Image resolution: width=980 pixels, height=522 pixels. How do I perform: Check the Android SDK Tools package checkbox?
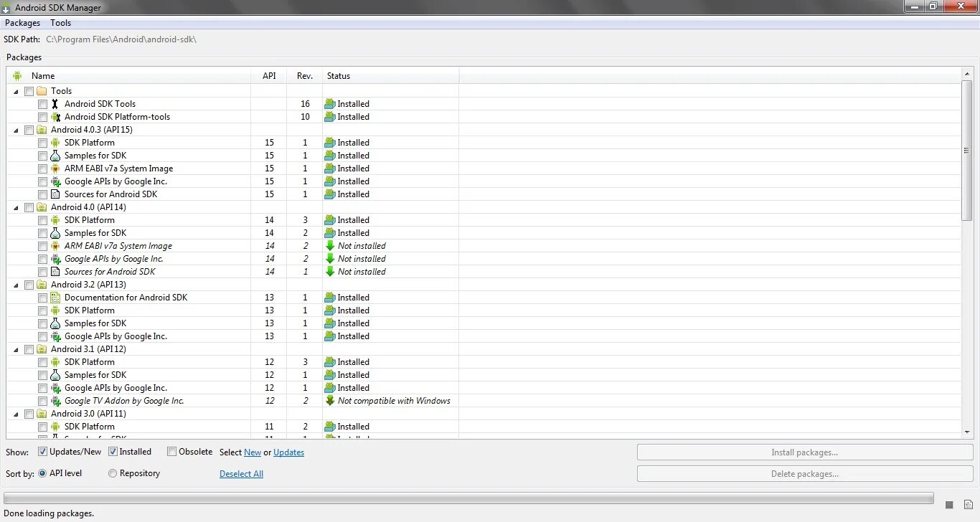coord(42,104)
